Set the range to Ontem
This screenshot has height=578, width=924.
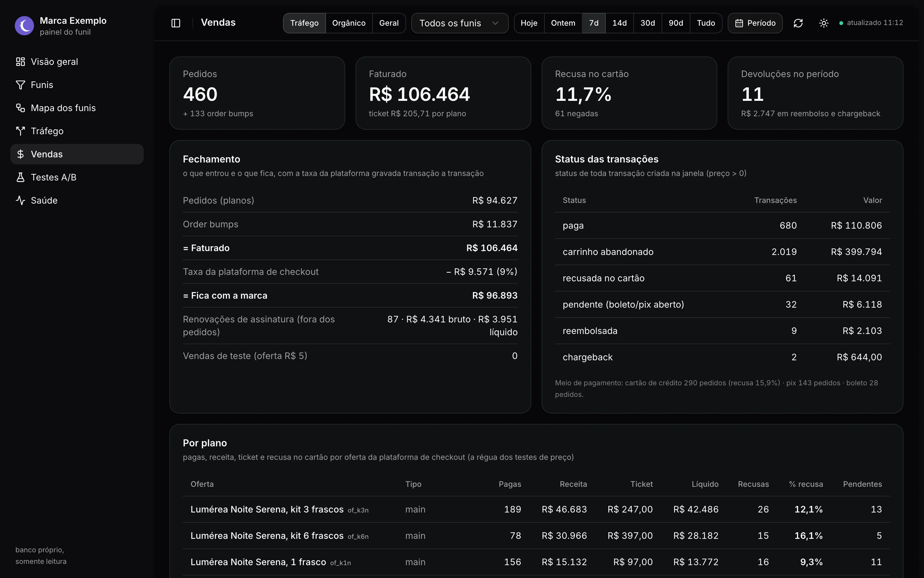point(563,23)
